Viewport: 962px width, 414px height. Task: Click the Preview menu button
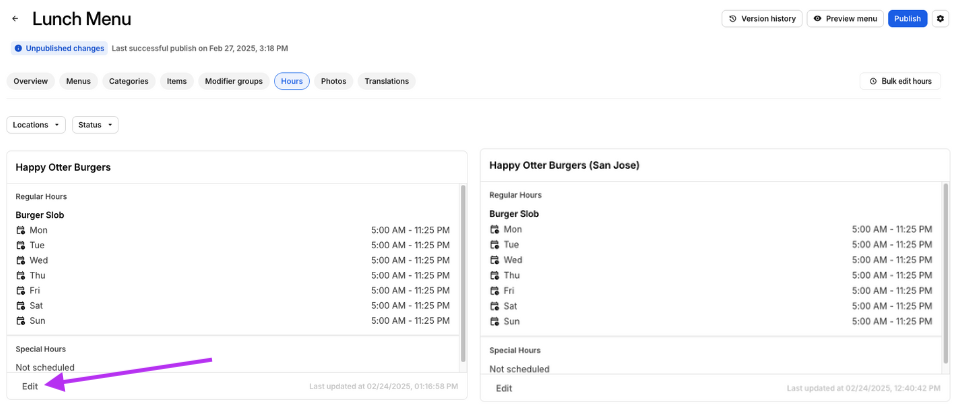[845, 19]
